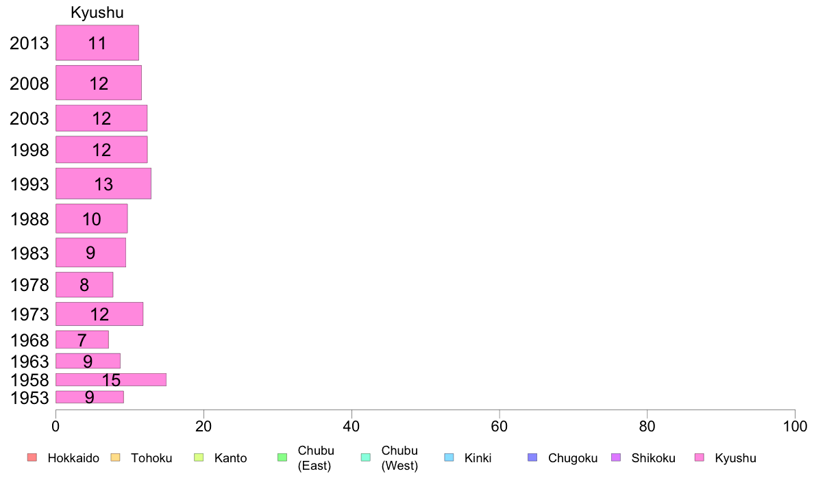
Task: Click the 40 tick label on x-axis
Action: click(351, 427)
